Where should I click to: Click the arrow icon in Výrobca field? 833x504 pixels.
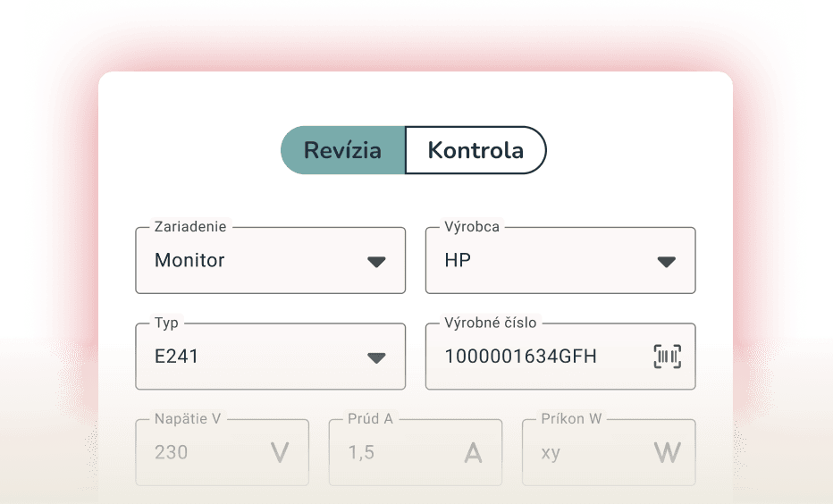pyautogui.click(x=666, y=262)
